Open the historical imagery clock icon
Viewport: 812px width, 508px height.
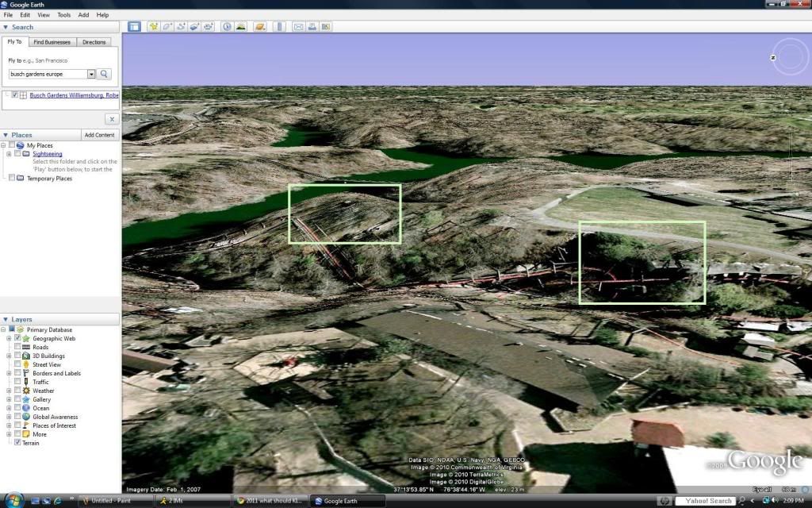[227, 26]
